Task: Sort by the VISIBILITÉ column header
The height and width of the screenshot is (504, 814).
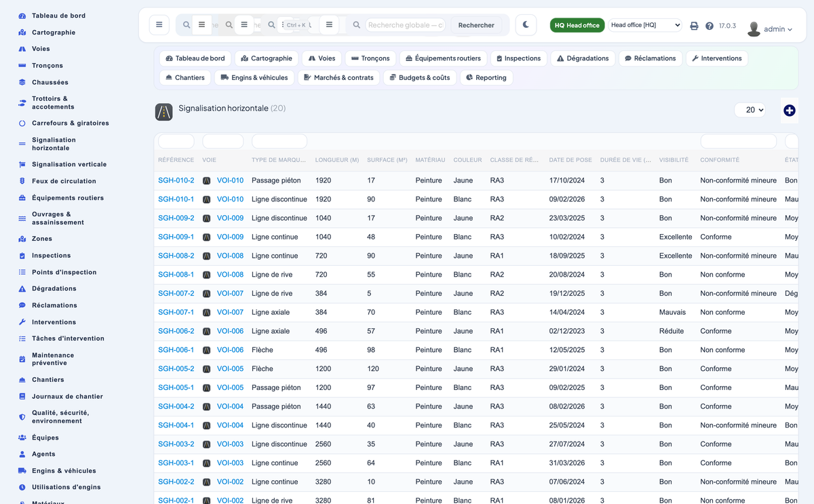Action: (x=674, y=160)
